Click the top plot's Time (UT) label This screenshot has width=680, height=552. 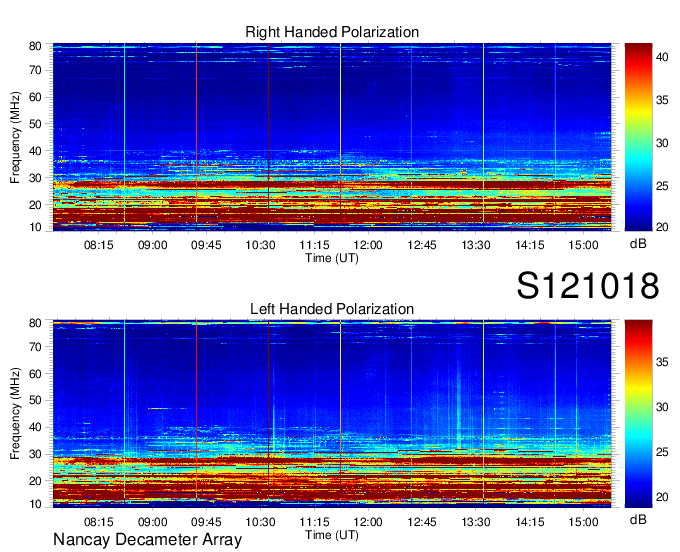(332, 258)
